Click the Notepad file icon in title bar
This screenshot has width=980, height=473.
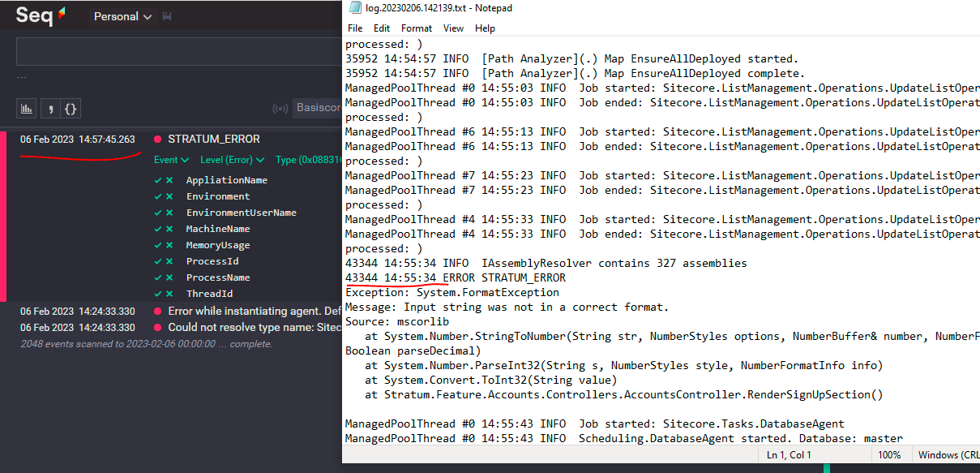(354, 8)
